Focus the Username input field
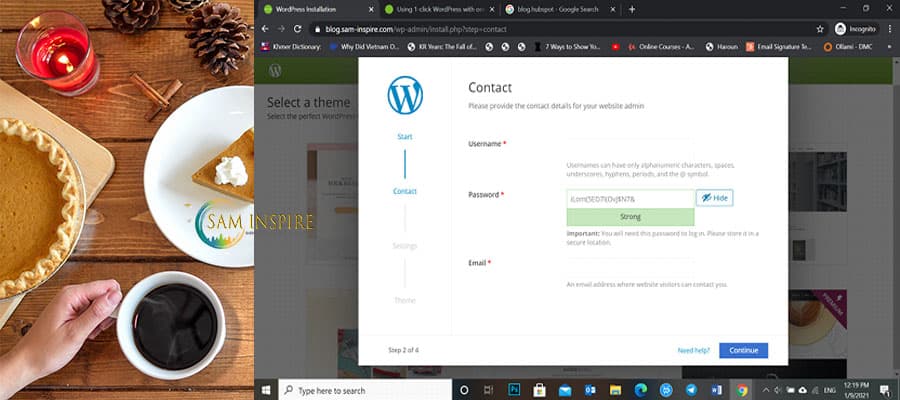The image size is (900, 400). click(630, 145)
